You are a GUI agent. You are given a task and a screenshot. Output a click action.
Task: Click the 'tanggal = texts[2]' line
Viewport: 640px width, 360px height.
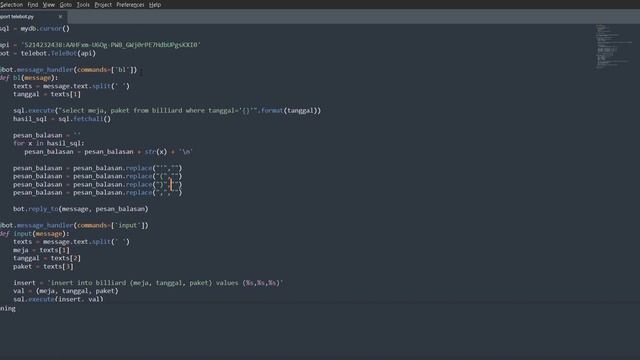pyautogui.click(x=47, y=258)
